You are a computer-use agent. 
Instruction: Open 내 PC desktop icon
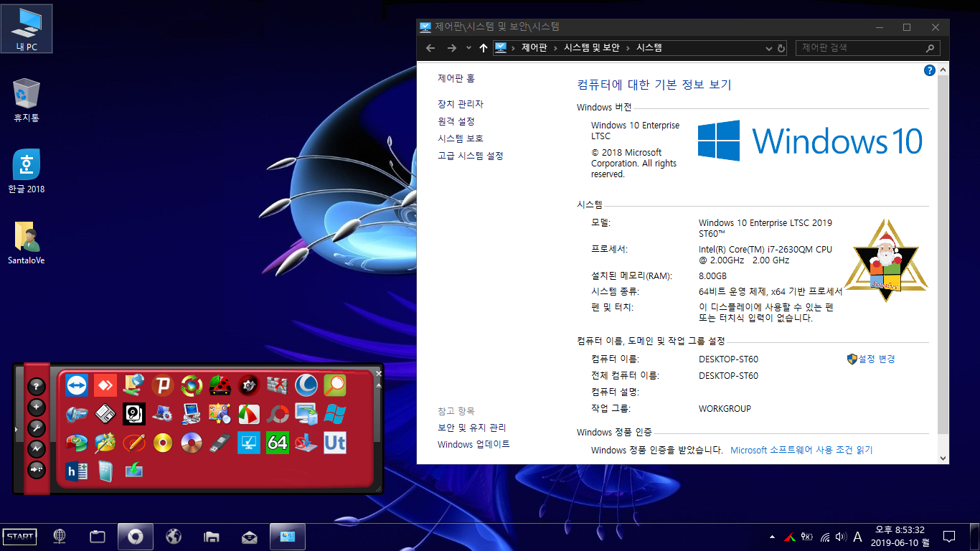(27, 29)
